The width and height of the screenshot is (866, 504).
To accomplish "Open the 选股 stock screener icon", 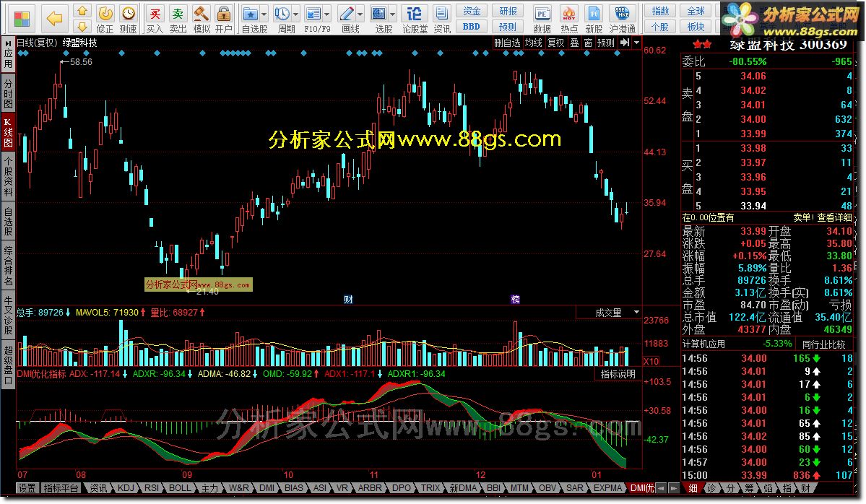I will 379,19.
